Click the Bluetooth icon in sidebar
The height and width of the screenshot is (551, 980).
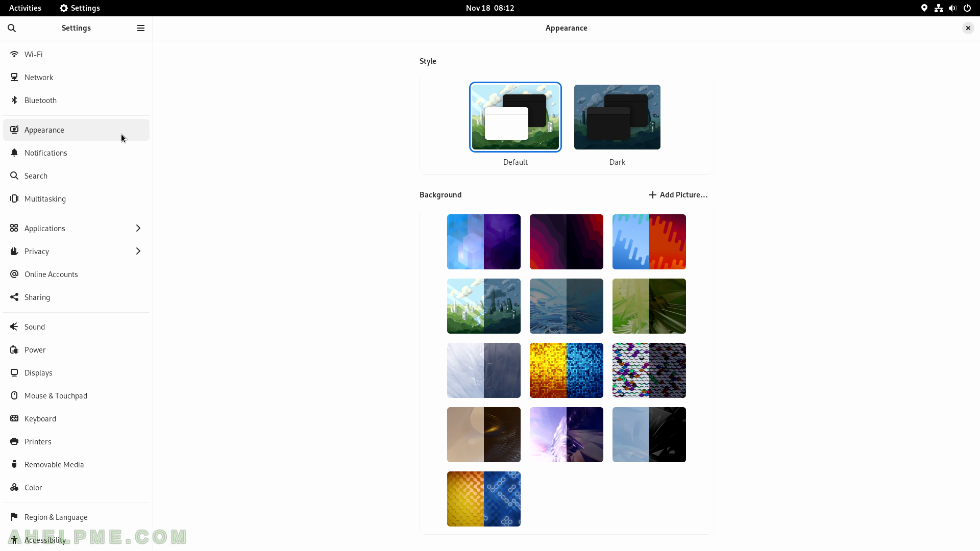coord(14,100)
